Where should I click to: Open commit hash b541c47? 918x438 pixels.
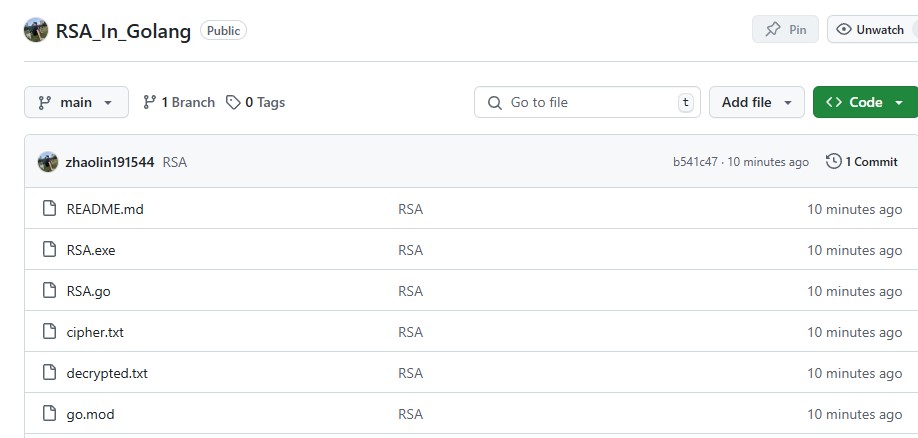click(x=695, y=162)
